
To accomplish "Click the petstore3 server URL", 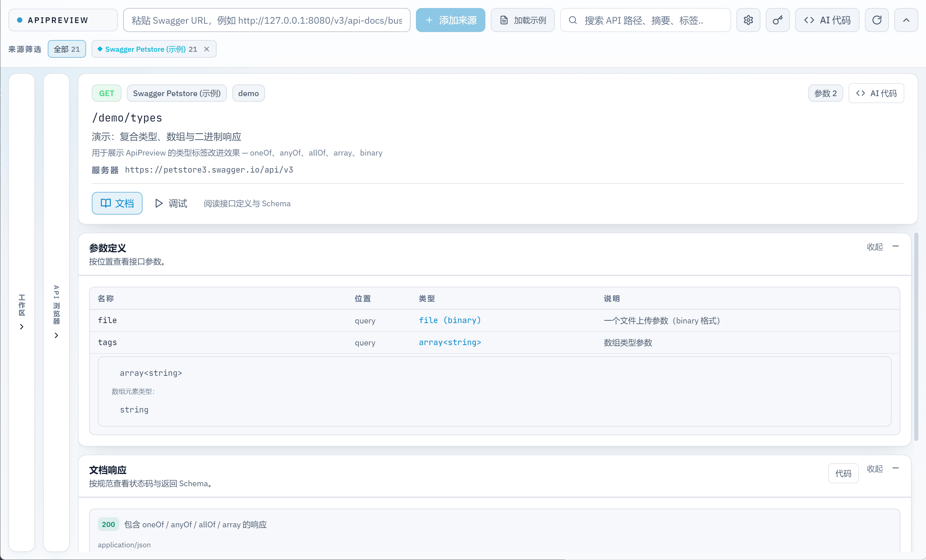I will (x=209, y=170).
